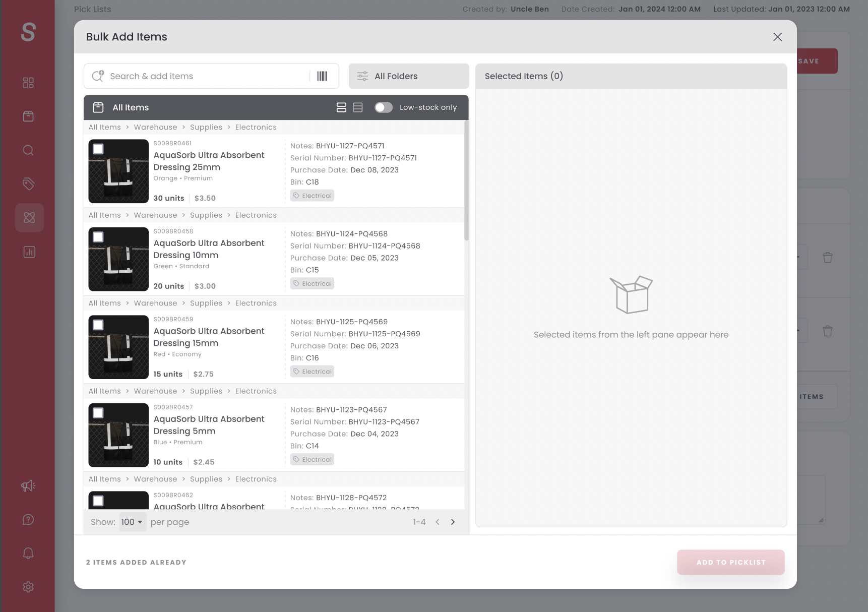Screen dimensions: 868x612
Task: Go to the next page of items
Action: point(453,522)
